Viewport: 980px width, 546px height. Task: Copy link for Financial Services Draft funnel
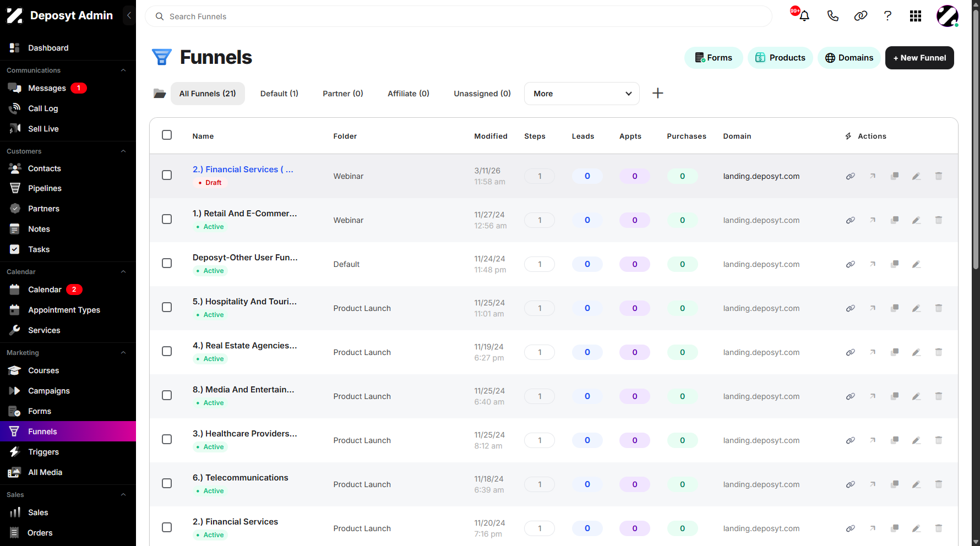tap(851, 176)
